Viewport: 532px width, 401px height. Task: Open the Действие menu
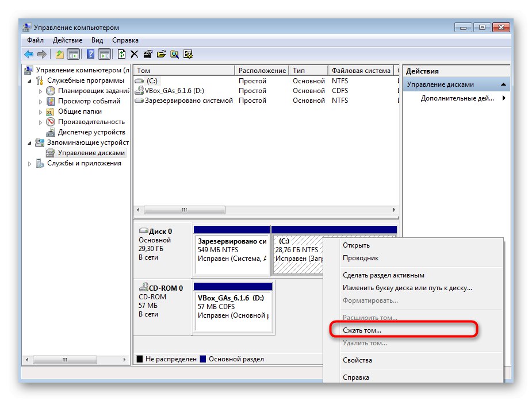click(67, 40)
